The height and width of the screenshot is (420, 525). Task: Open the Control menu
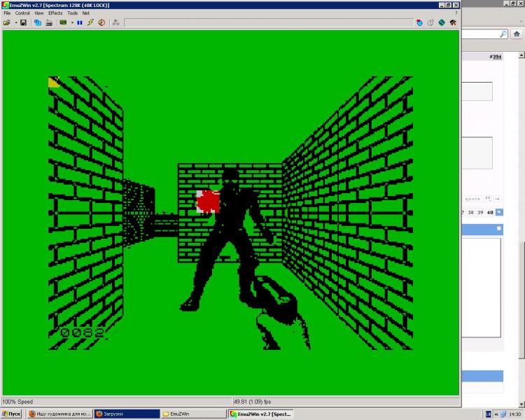pos(22,13)
